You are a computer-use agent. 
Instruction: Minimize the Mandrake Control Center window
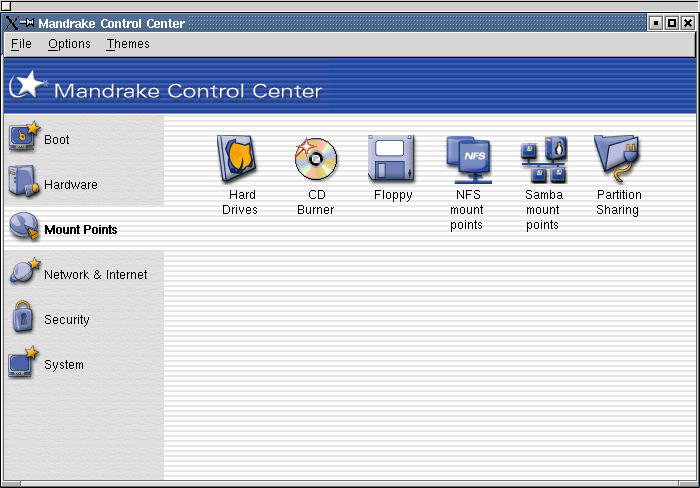coord(656,23)
